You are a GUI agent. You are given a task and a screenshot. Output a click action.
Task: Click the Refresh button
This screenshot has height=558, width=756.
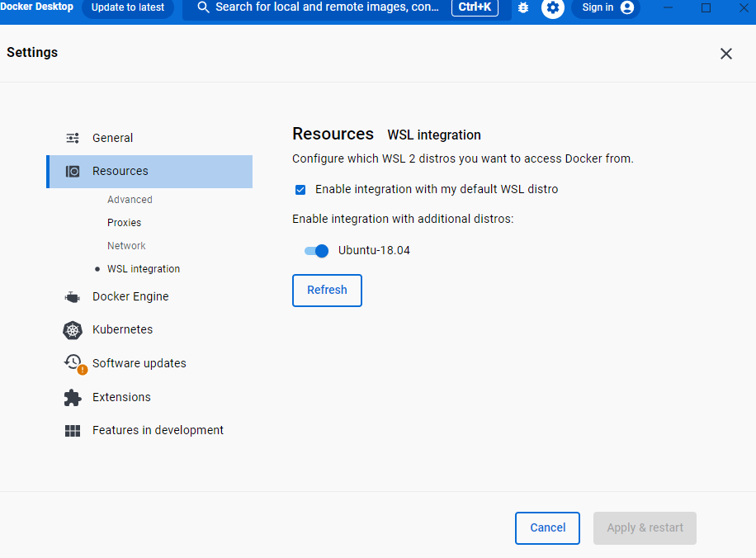click(x=327, y=291)
